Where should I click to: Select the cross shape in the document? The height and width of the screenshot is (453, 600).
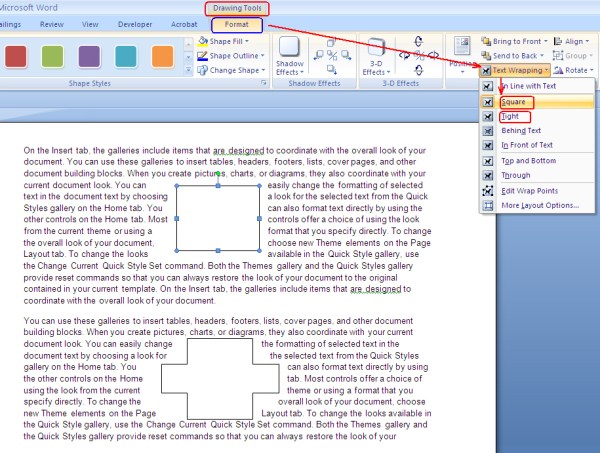click(x=207, y=380)
